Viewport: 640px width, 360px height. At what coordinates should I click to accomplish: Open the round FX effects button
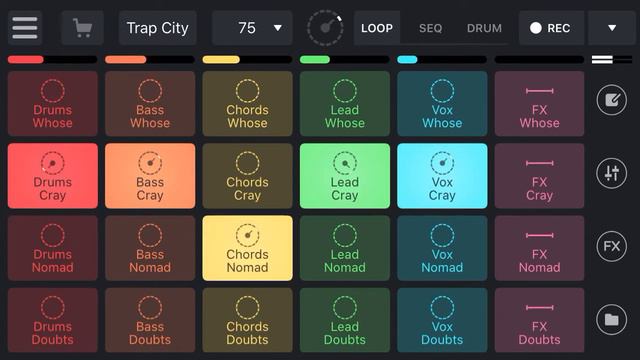click(611, 246)
